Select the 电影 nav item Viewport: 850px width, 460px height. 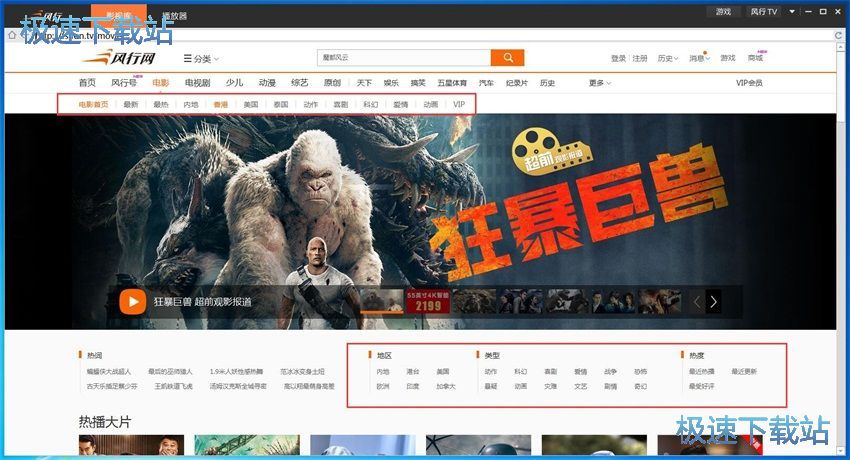[161, 83]
